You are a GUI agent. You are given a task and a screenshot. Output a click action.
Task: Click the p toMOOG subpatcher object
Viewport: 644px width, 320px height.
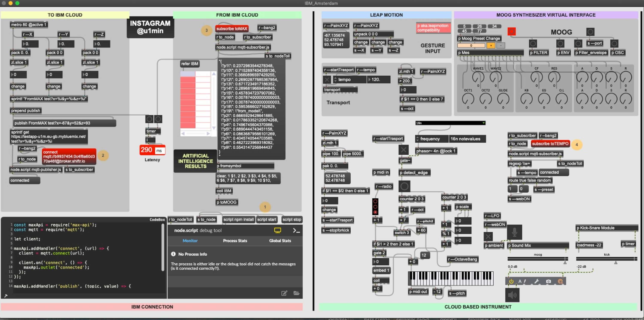[227, 202]
